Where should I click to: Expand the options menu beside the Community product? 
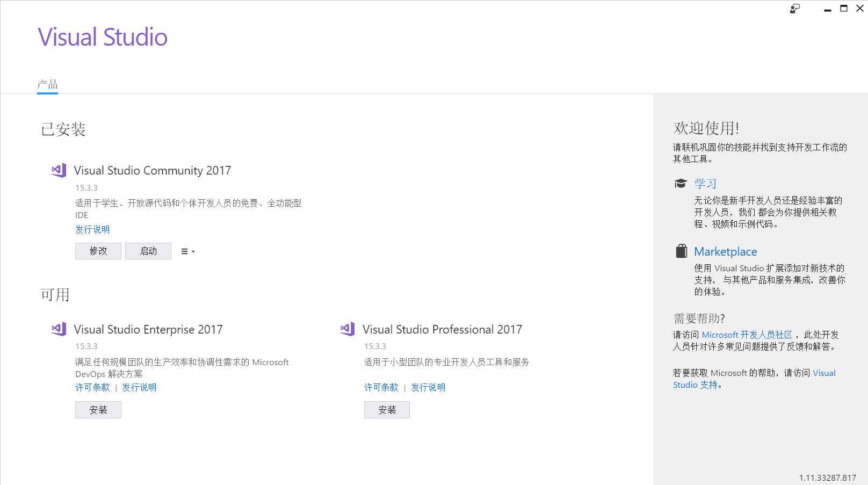tap(186, 251)
